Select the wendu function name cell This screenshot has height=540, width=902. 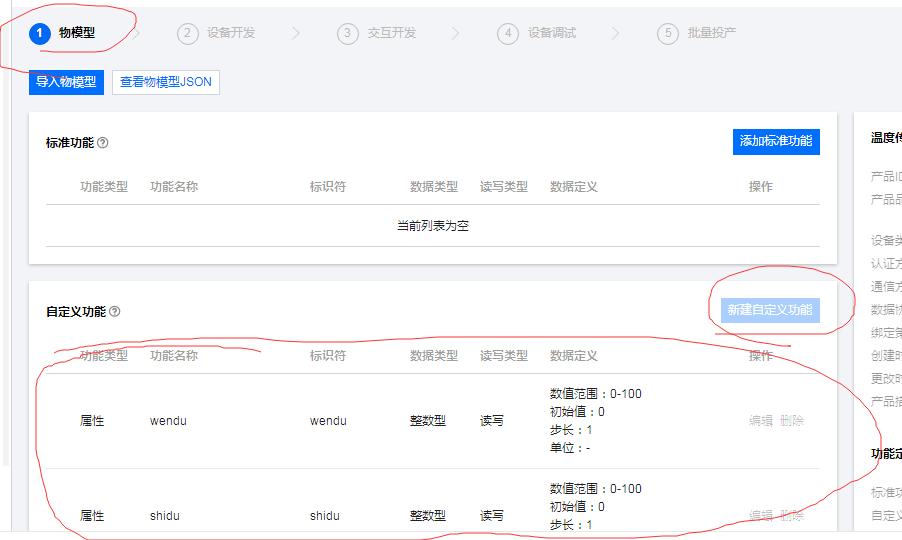(168, 421)
